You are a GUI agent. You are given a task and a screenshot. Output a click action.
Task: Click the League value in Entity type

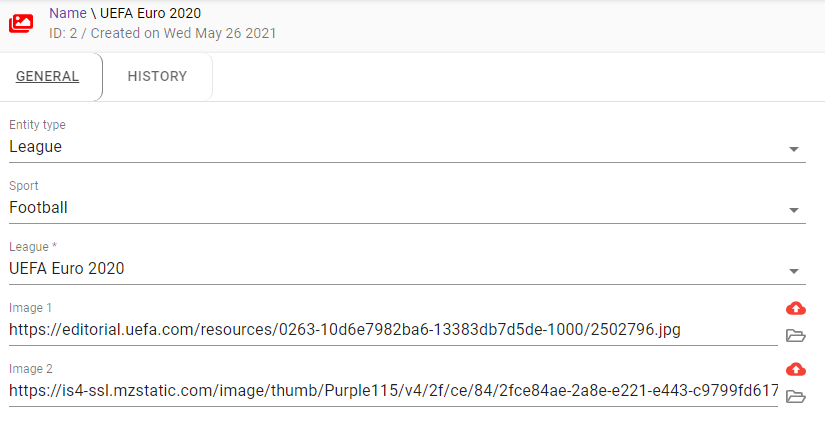(x=36, y=147)
